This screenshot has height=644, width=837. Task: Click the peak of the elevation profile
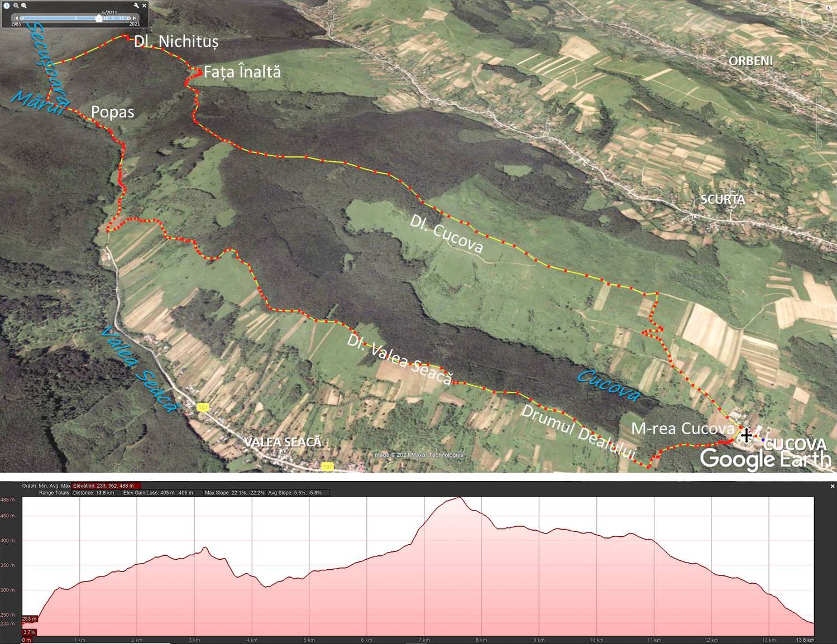tap(458, 498)
